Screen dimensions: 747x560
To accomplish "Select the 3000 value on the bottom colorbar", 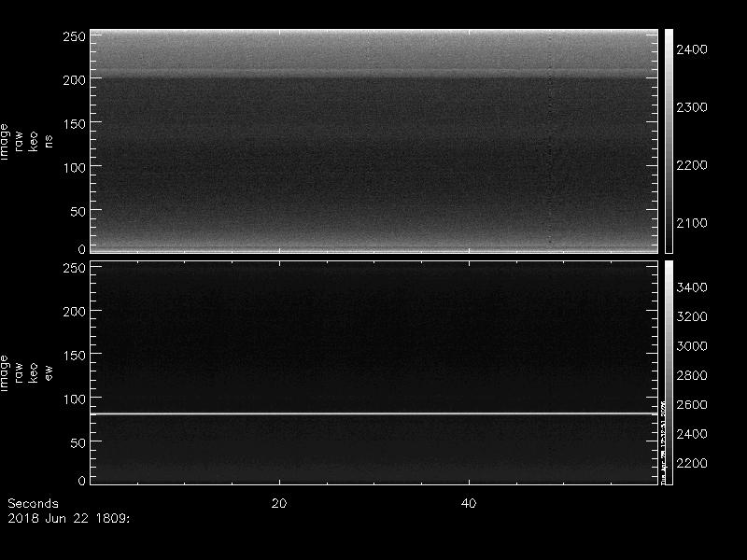I will click(x=692, y=346).
